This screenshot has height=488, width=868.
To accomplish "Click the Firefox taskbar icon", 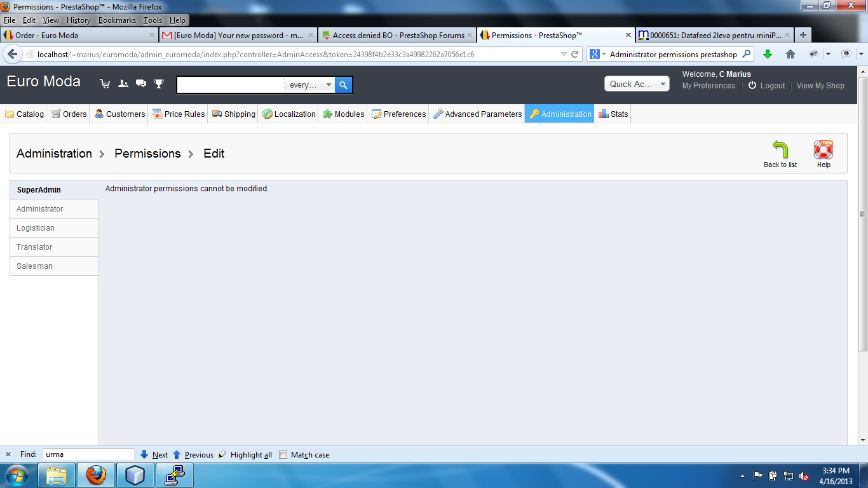I will (96, 475).
